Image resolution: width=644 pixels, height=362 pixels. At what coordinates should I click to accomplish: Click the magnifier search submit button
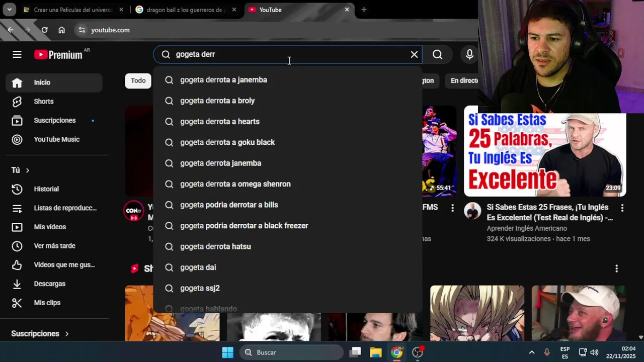(438, 54)
